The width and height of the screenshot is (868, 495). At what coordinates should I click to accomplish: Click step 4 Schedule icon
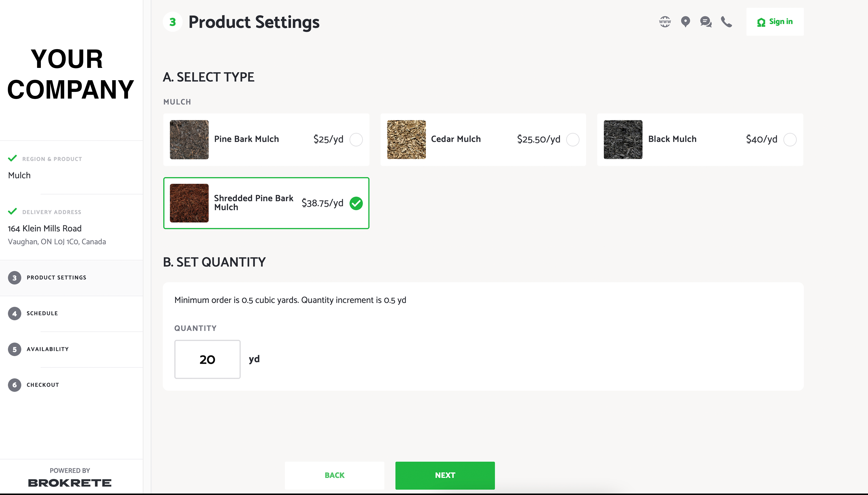click(14, 313)
